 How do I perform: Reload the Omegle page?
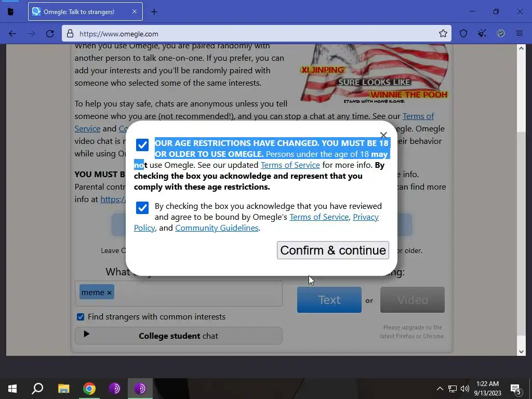[x=50, y=34]
